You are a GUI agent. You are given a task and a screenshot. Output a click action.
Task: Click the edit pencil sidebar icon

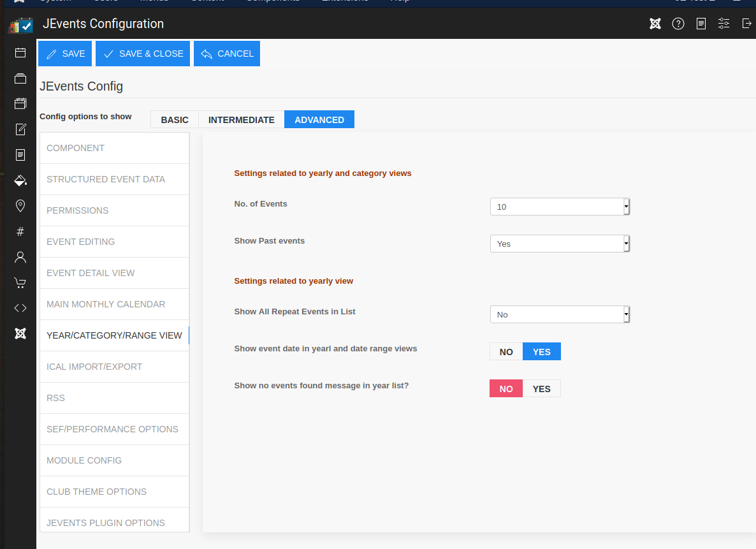click(20, 129)
